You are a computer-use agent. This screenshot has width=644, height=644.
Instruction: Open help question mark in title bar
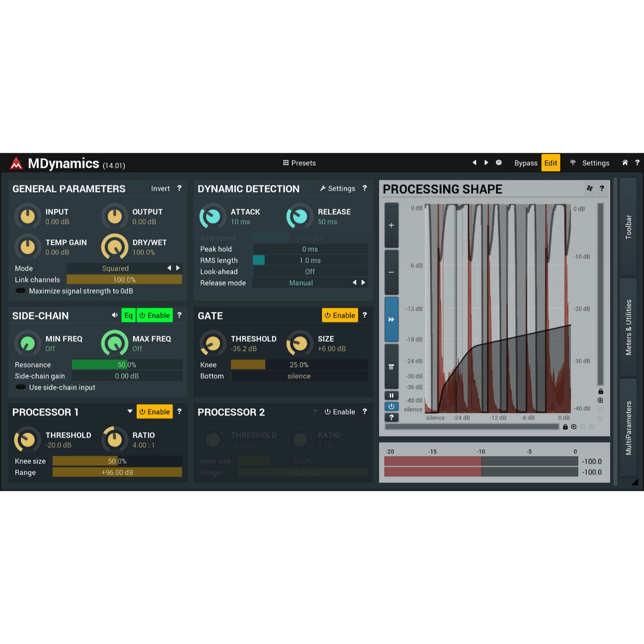[637, 163]
